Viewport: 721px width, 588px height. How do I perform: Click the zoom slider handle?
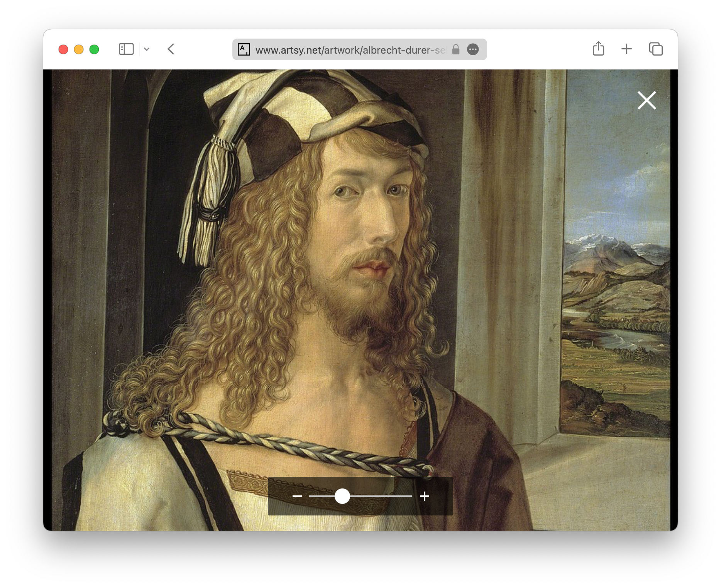click(342, 496)
